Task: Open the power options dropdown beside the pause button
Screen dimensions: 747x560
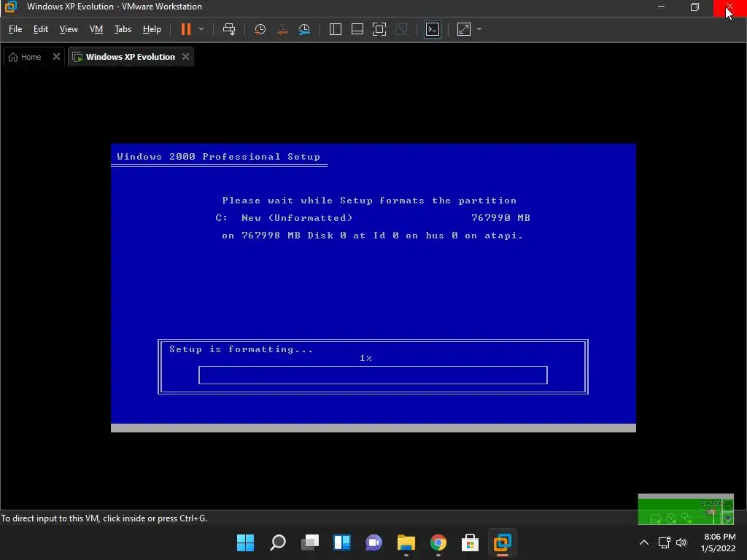Action: click(x=201, y=29)
